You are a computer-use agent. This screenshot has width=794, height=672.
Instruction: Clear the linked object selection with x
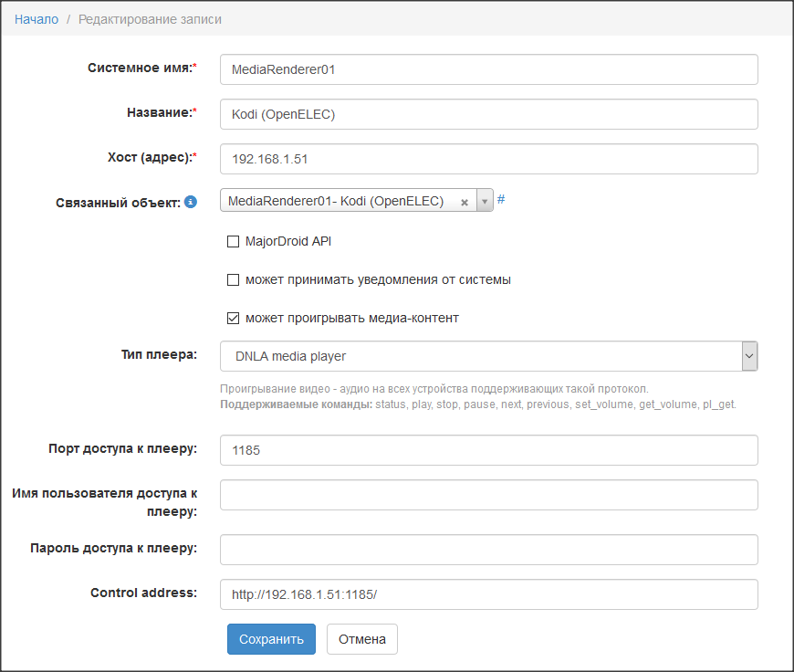pos(464,203)
